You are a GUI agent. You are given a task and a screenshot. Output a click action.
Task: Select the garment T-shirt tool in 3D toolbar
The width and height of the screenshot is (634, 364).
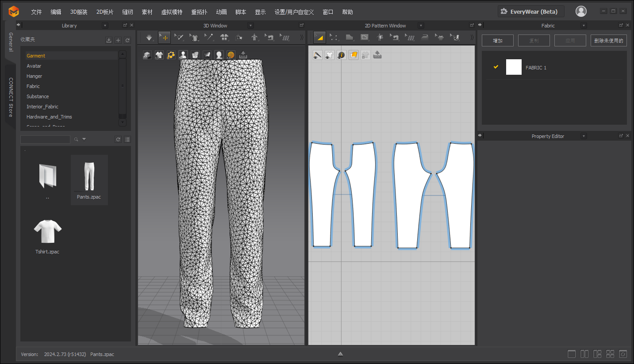tap(194, 38)
